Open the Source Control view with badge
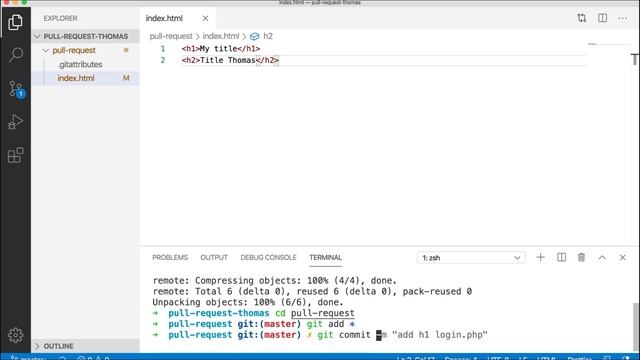 click(x=16, y=89)
